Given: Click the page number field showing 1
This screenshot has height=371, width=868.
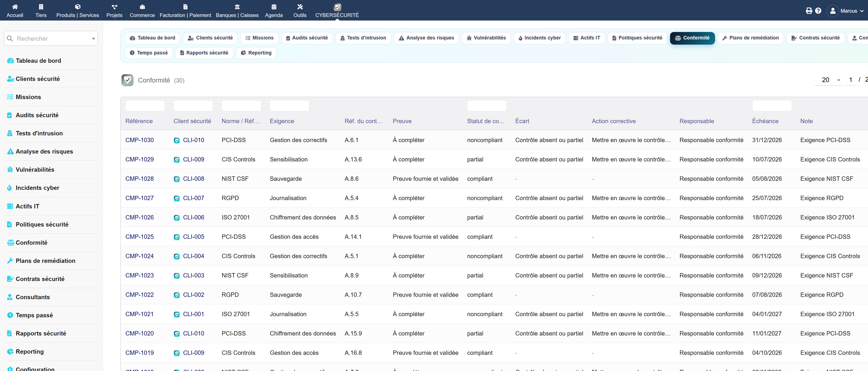Looking at the screenshot, I should (851, 80).
